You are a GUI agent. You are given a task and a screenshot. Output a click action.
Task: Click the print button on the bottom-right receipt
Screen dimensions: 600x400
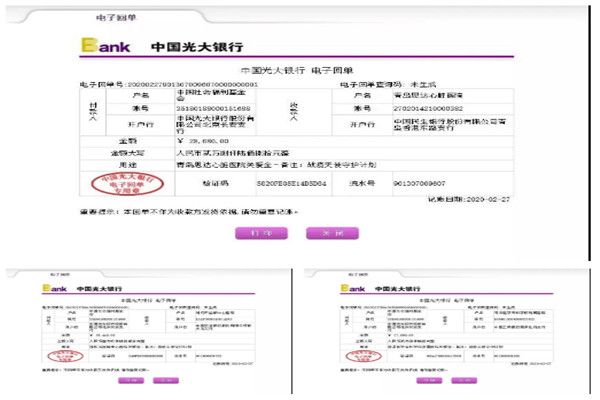[429, 380]
